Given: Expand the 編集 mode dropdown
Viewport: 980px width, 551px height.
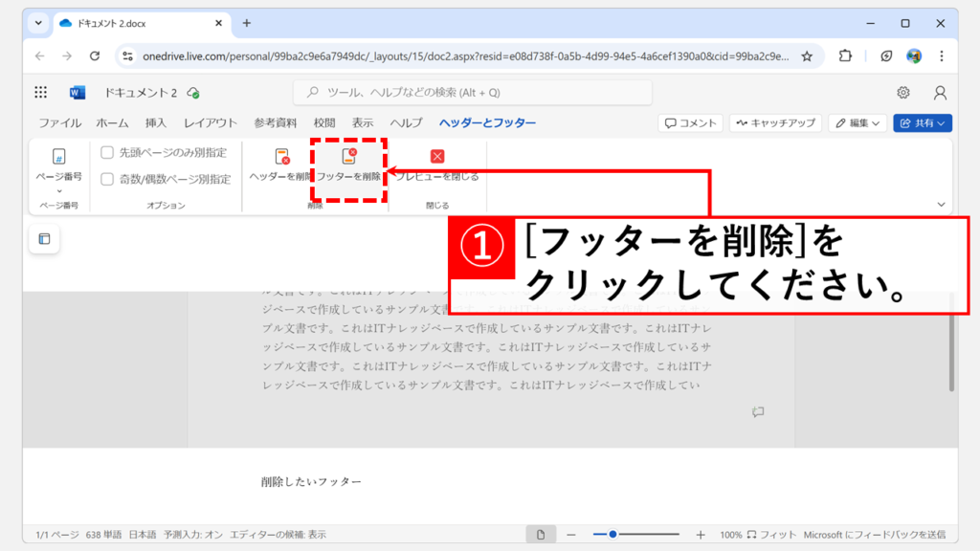Looking at the screenshot, I should click(x=857, y=123).
